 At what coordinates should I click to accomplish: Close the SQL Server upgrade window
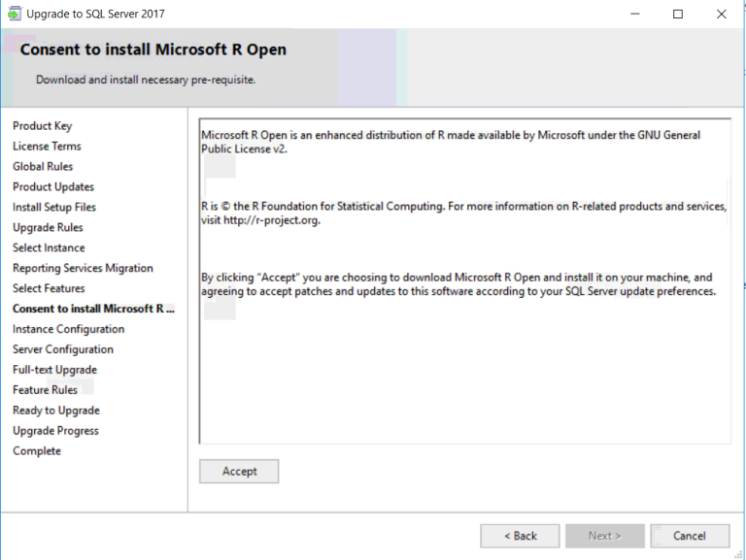pyautogui.click(x=721, y=15)
